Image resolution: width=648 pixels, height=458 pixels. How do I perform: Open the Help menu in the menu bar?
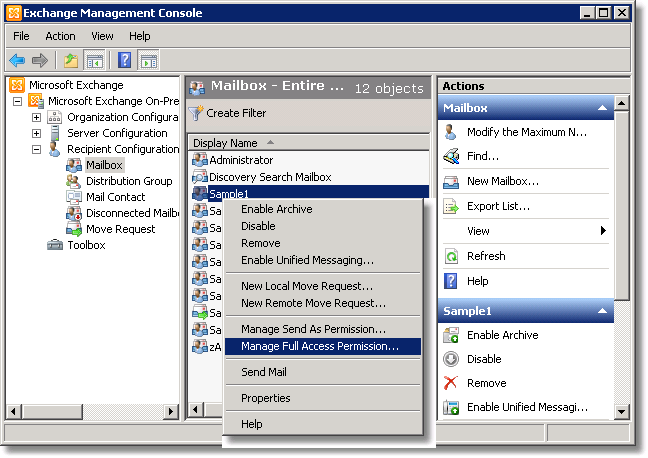140,36
